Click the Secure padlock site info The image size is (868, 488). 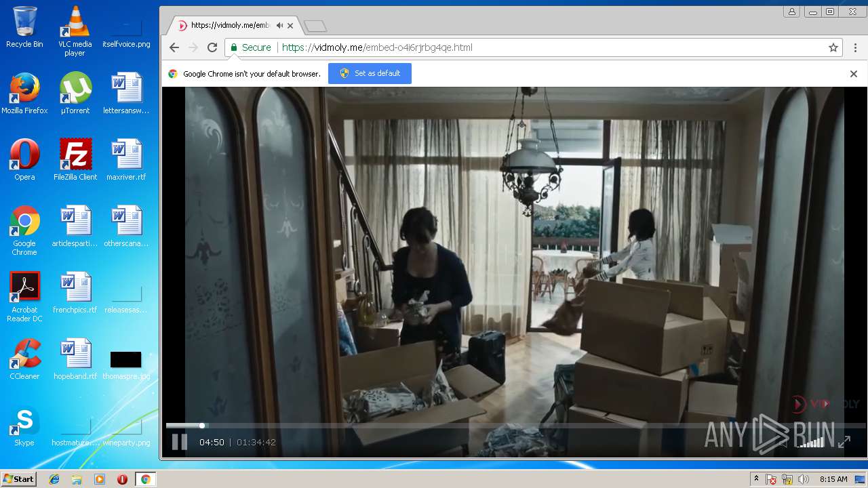pos(250,47)
